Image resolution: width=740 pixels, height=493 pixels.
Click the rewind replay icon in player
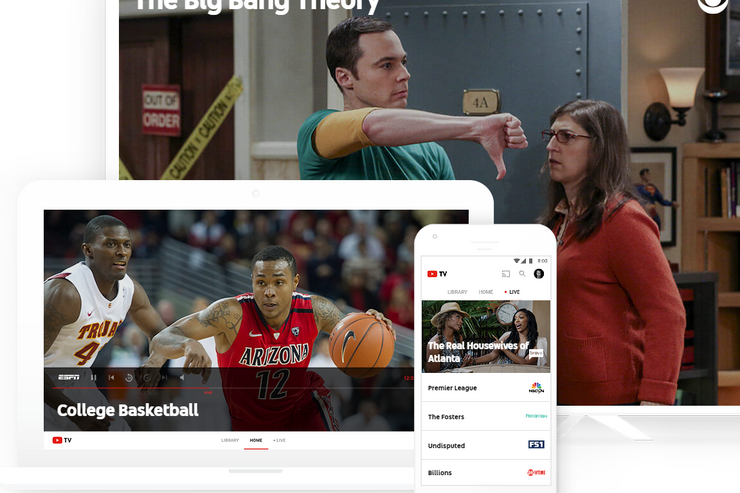(x=128, y=377)
